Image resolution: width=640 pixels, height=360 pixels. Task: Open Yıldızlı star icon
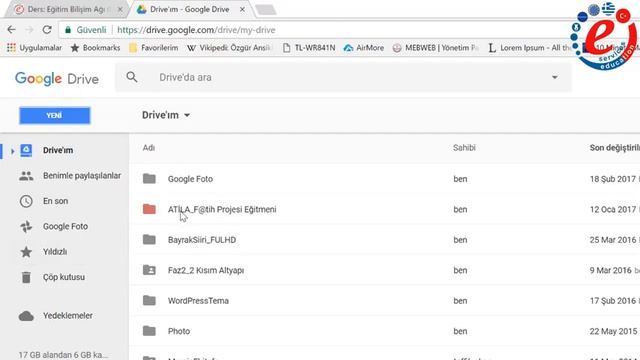tap(26, 252)
